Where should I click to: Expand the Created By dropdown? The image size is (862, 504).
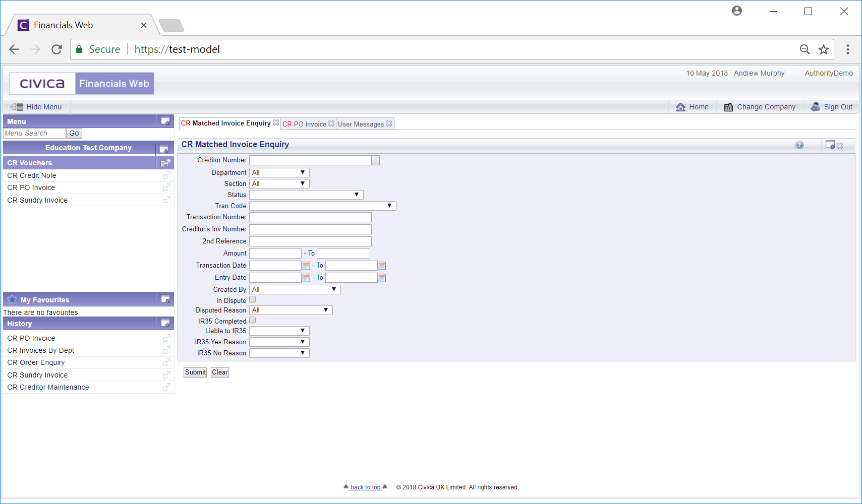click(295, 289)
